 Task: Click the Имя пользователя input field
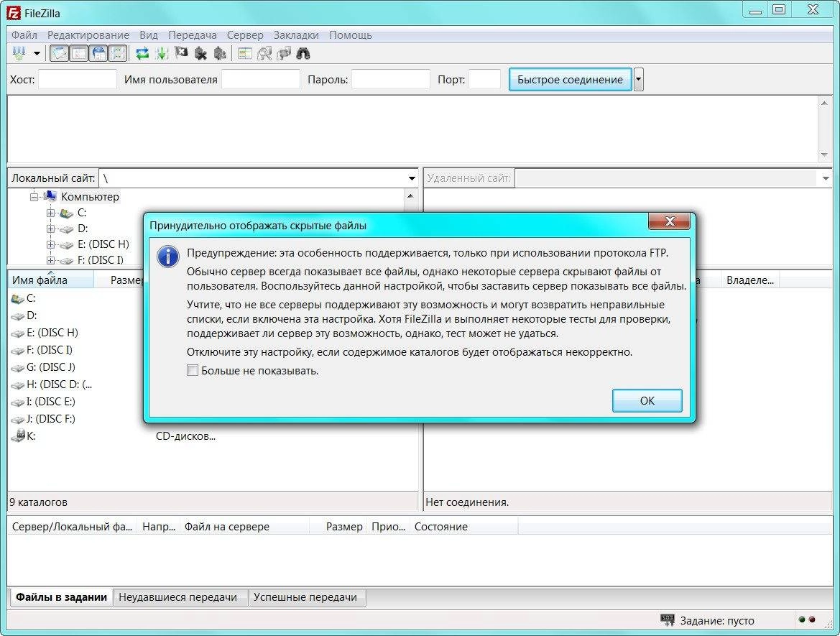260,79
